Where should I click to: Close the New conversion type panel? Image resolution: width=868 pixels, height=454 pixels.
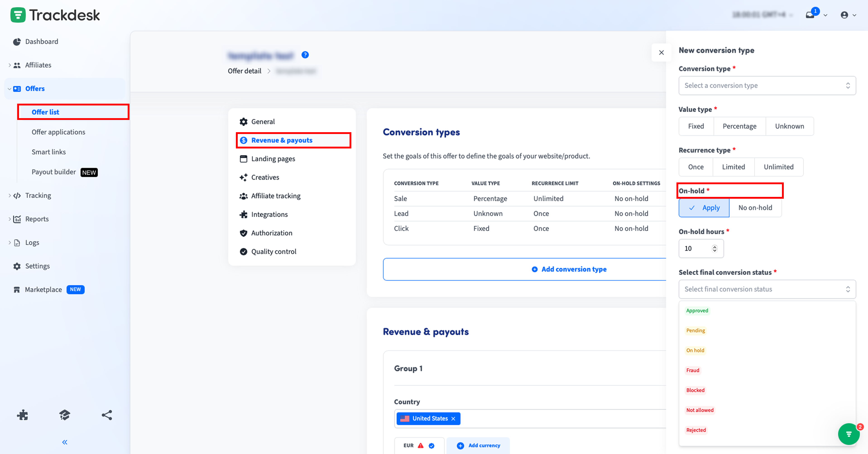point(662,53)
